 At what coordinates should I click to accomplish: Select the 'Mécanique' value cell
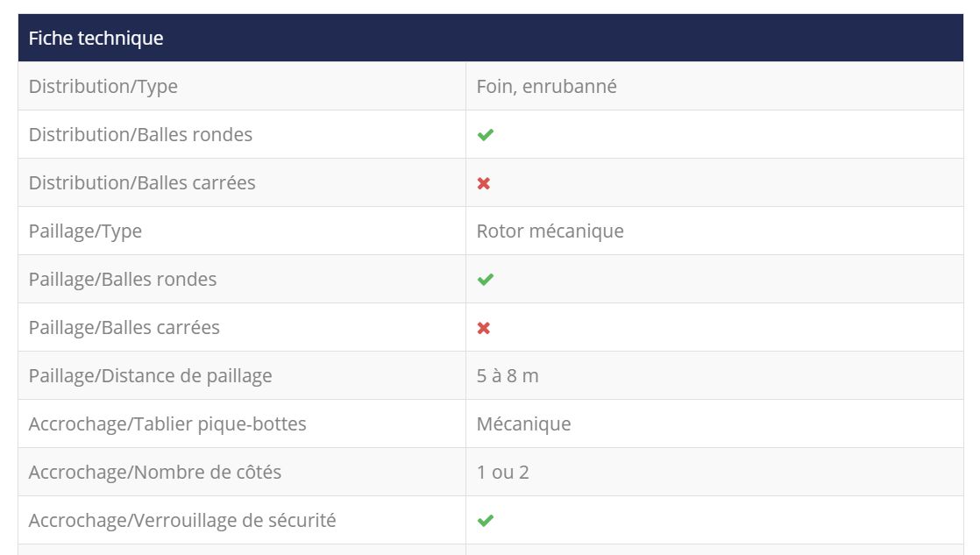point(523,424)
